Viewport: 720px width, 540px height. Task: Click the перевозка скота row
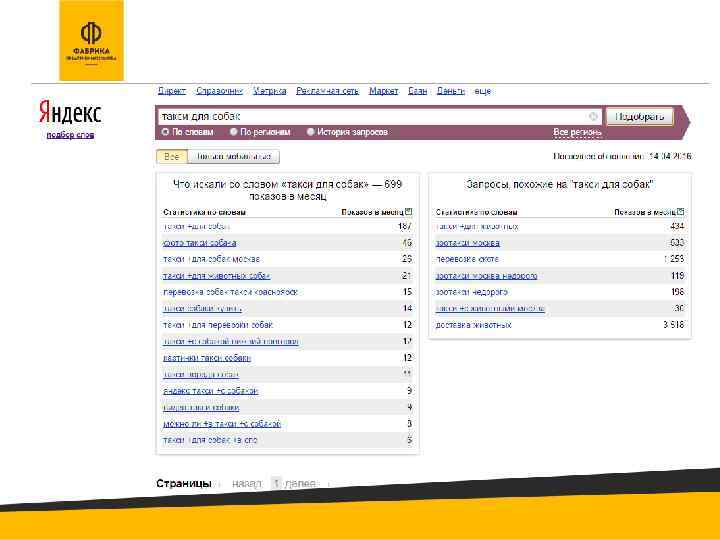(560, 259)
